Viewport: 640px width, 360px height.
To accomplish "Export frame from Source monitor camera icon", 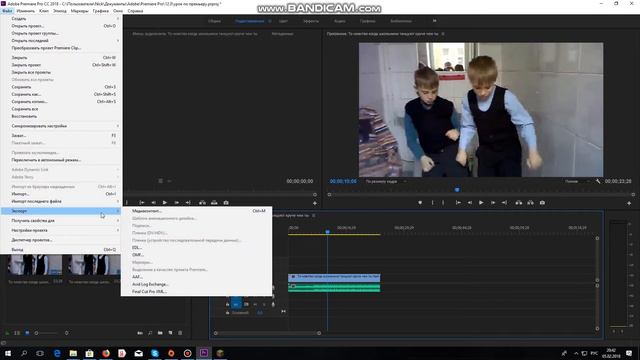I will click(x=226, y=202).
